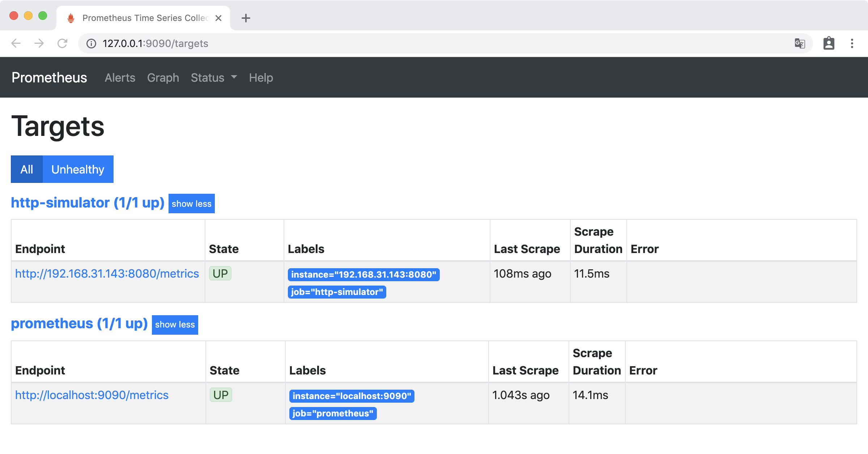The width and height of the screenshot is (868, 454).
Task: Open the localhost:9090/metrics endpoint link
Action: (92, 395)
